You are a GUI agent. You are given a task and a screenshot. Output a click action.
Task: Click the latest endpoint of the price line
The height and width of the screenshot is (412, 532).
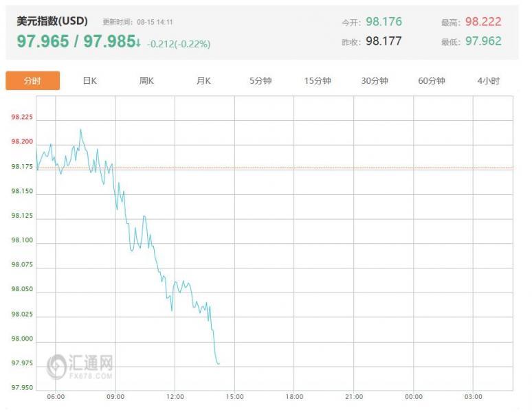coord(219,363)
